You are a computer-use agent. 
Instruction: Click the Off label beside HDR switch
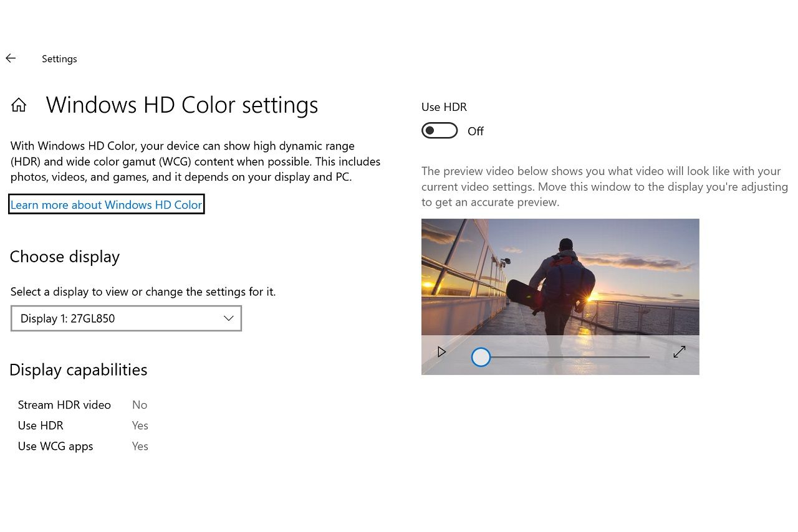tap(476, 131)
